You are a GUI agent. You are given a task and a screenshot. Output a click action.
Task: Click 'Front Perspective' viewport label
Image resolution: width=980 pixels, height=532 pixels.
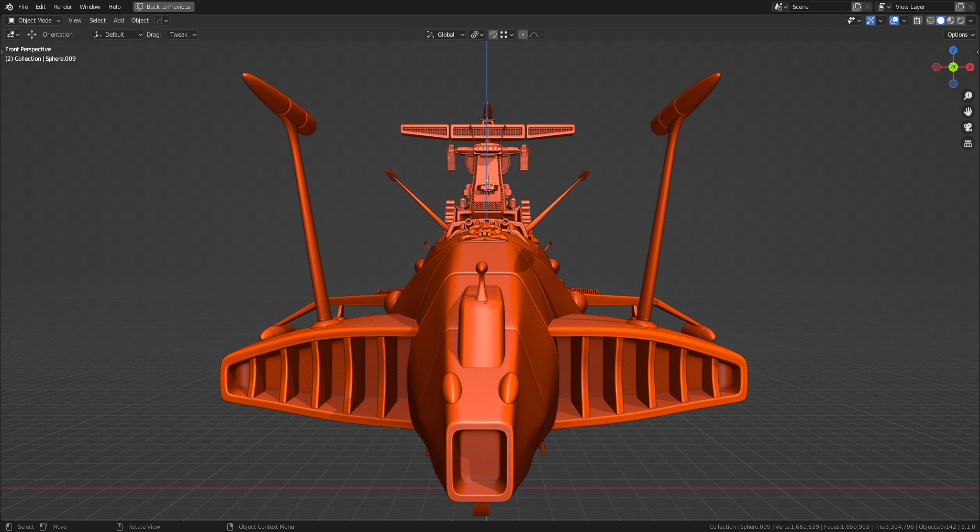[x=28, y=49]
